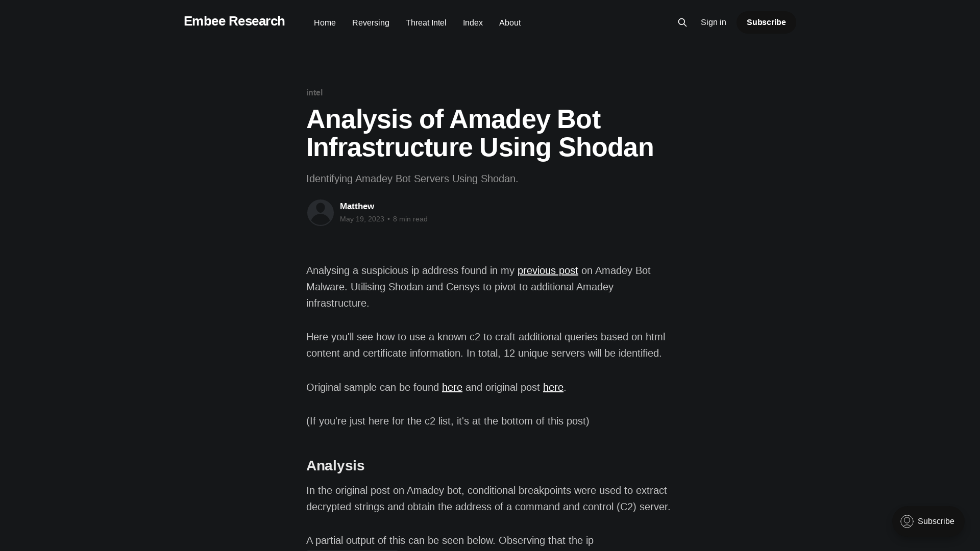Screen dimensions: 980x551
Task: Click the Threat Intel nav link
Action: 425,22
